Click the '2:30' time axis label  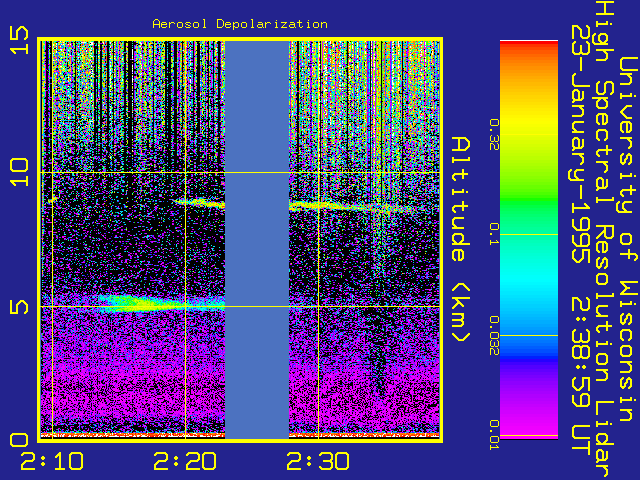[318, 462]
